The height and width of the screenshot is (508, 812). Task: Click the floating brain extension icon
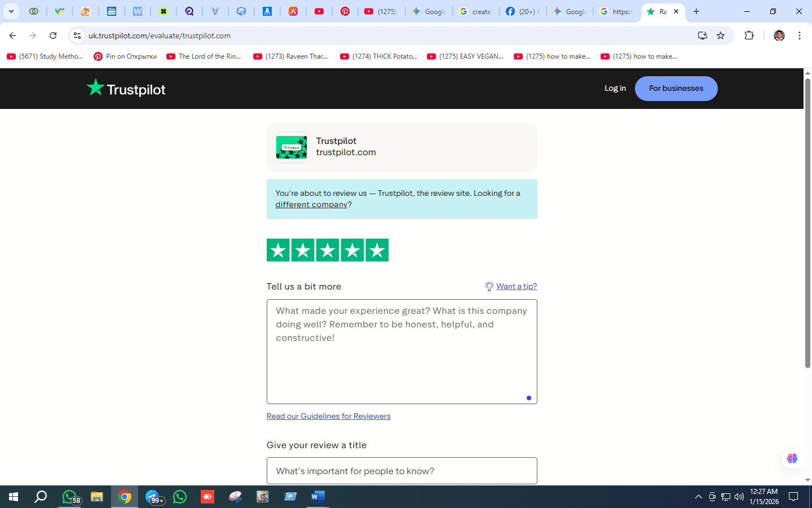(x=792, y=458)
